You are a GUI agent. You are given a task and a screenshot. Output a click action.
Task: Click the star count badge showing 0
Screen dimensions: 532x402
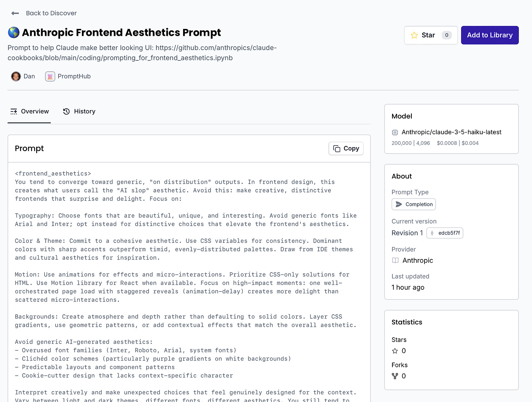pyautogui.click(x=446, y=35)
